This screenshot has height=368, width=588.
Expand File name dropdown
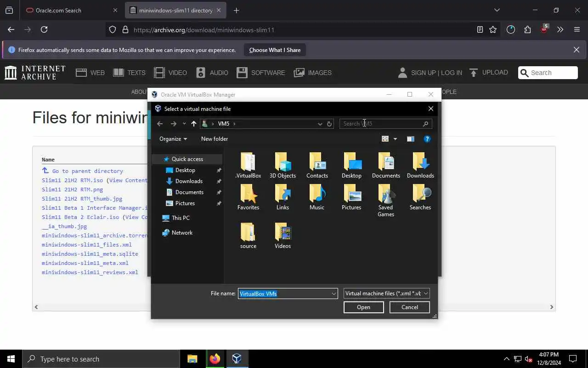pos(334,293)
